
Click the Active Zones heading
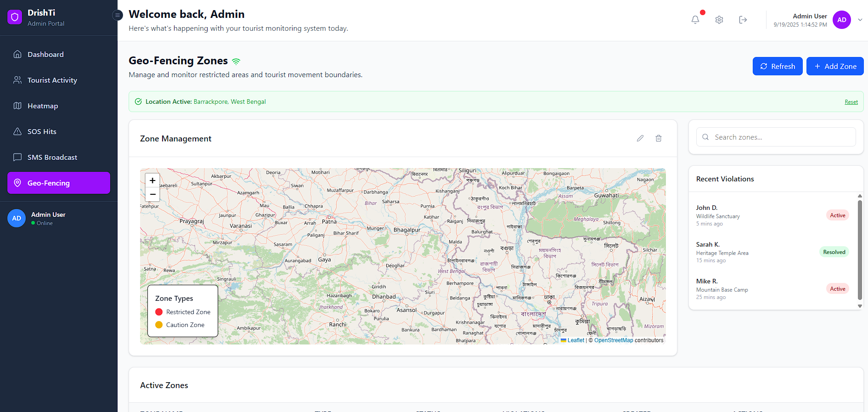click(x=164, y=385)
